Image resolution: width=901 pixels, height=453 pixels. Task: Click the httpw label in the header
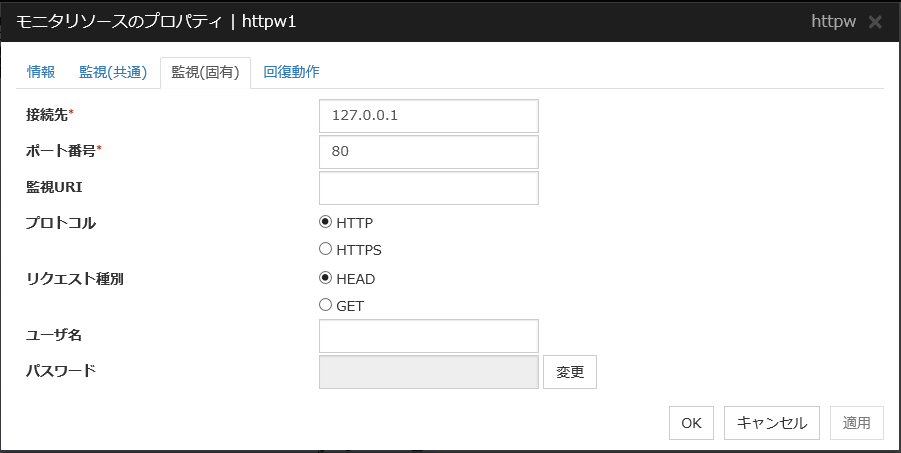coord(833,22)
